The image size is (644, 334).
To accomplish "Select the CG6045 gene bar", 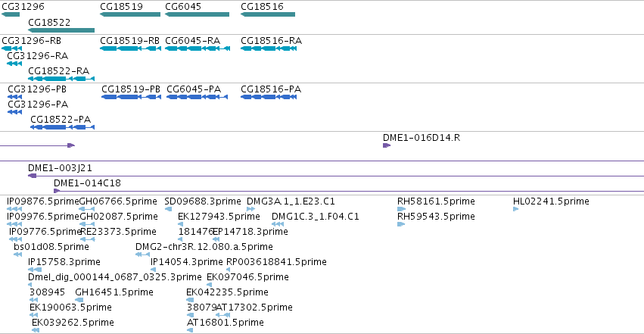I will click(198, 14).
